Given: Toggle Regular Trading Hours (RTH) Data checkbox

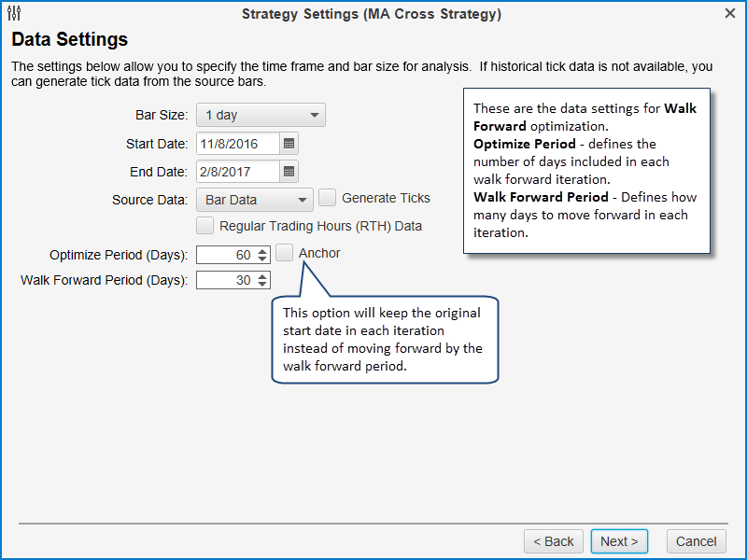Looking at the screenshot, I should pyautogui.click(x=204, y=226).
